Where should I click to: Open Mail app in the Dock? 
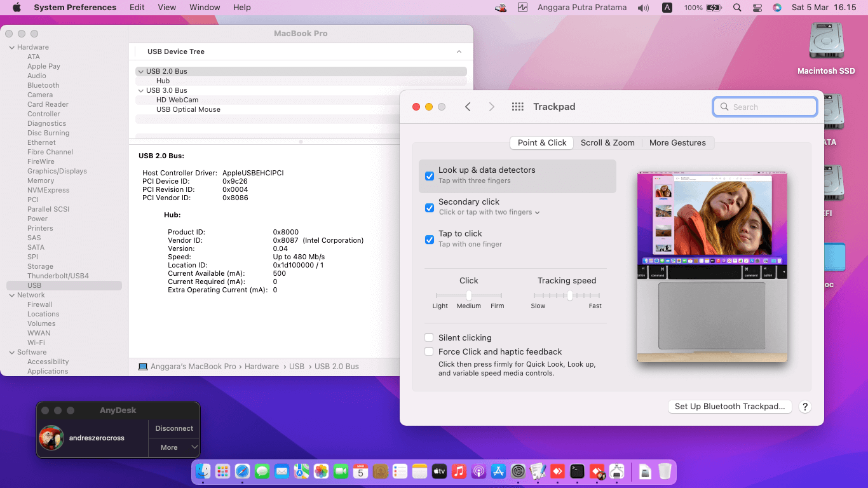click(281, 471)
